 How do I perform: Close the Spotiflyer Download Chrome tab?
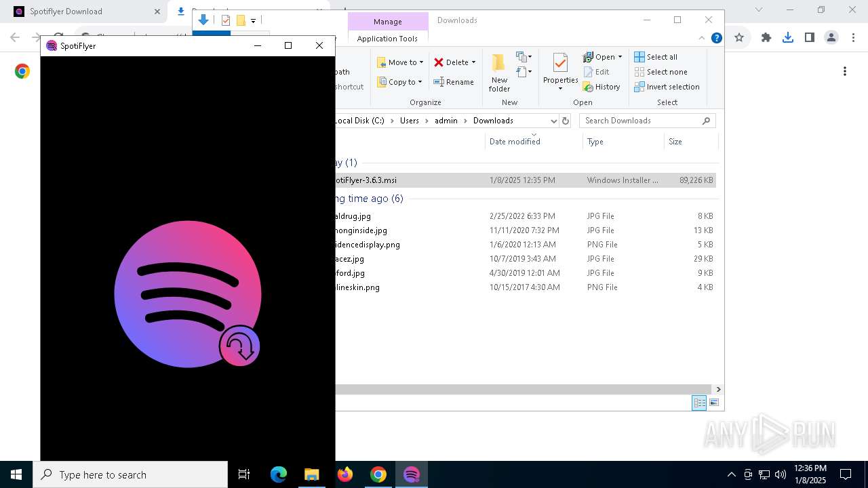[157, 12]
